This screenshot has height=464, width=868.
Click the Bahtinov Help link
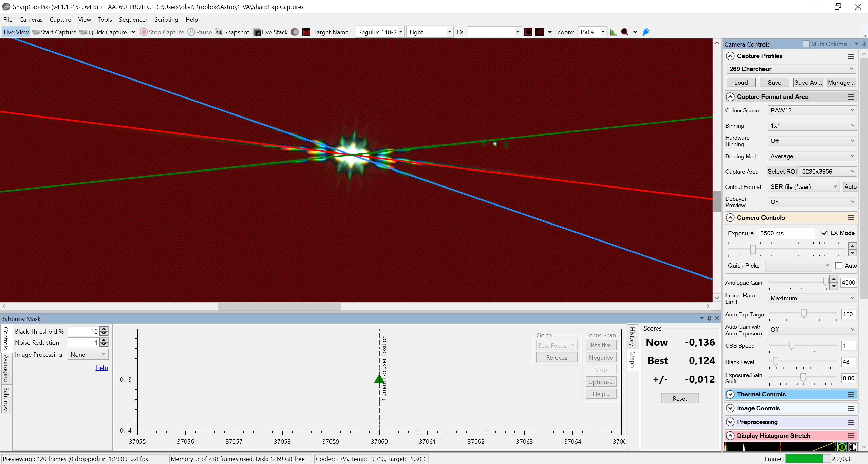click(101, 368)
